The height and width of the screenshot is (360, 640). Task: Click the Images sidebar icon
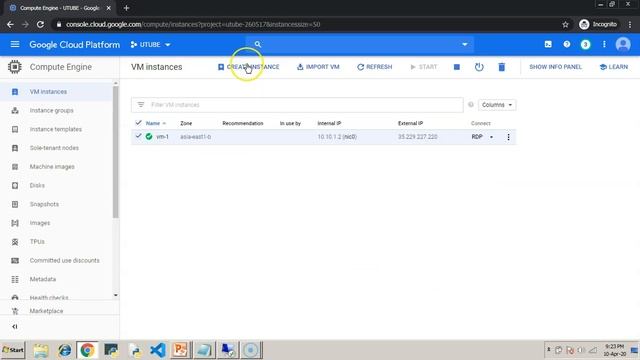click(x=15, y=223)
